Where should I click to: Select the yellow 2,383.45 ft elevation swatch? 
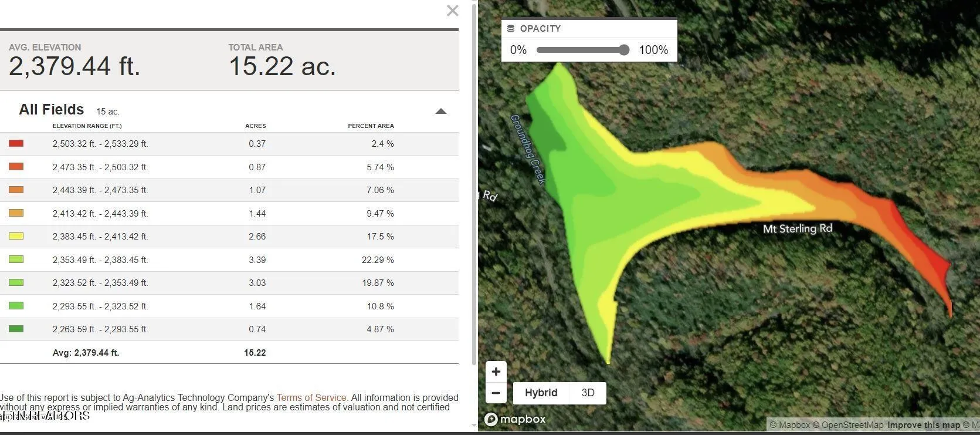pyautogui.click(x=16, y=236)
